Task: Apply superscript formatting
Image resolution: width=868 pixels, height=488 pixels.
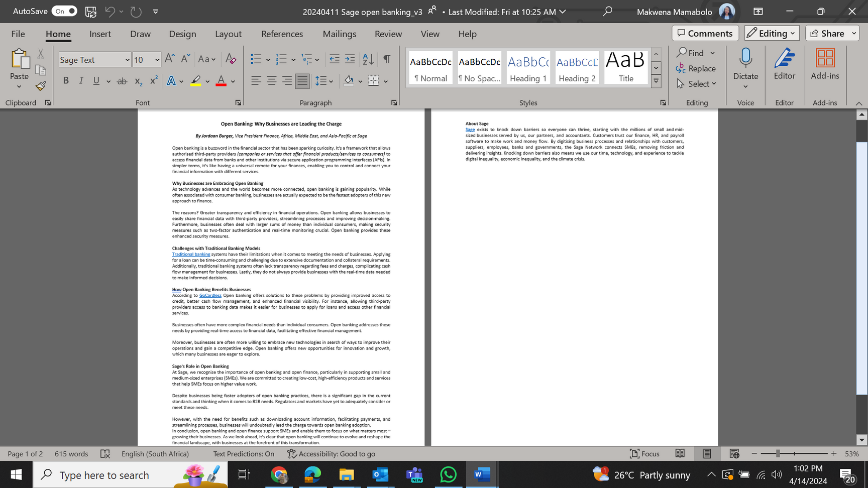Action: click(x=154, y=81)
